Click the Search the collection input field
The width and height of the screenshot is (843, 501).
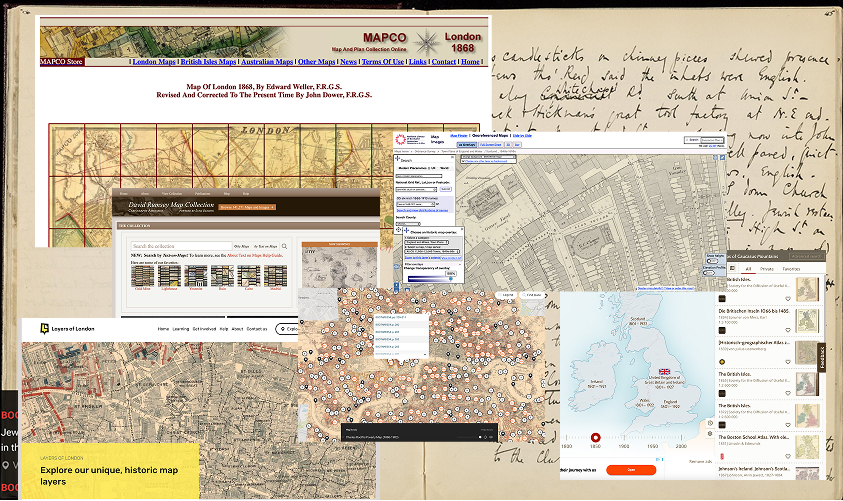pyautogui.click(x=182, y=246)
